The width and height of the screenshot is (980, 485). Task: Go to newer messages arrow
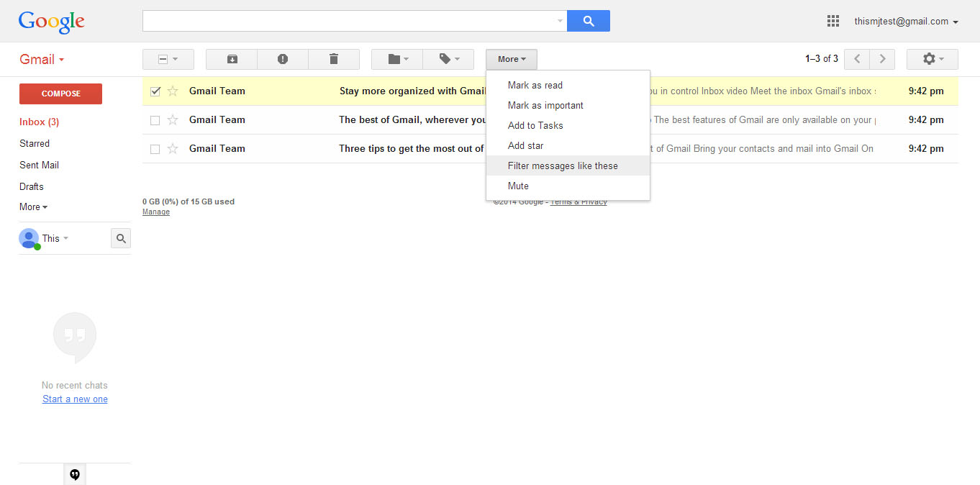coord(857,59)
